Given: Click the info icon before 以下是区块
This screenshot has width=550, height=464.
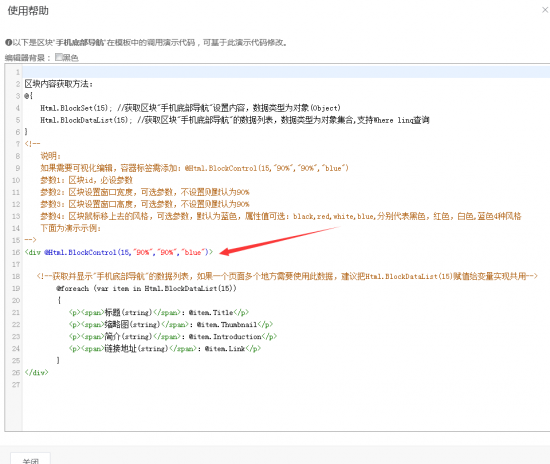Looking at the screenshot, I should tap(8, 43).
